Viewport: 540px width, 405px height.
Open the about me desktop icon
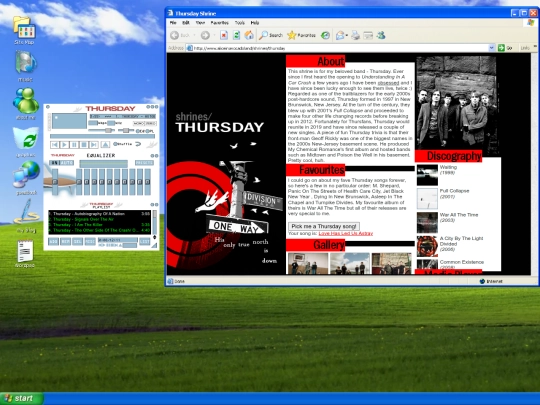25,104
